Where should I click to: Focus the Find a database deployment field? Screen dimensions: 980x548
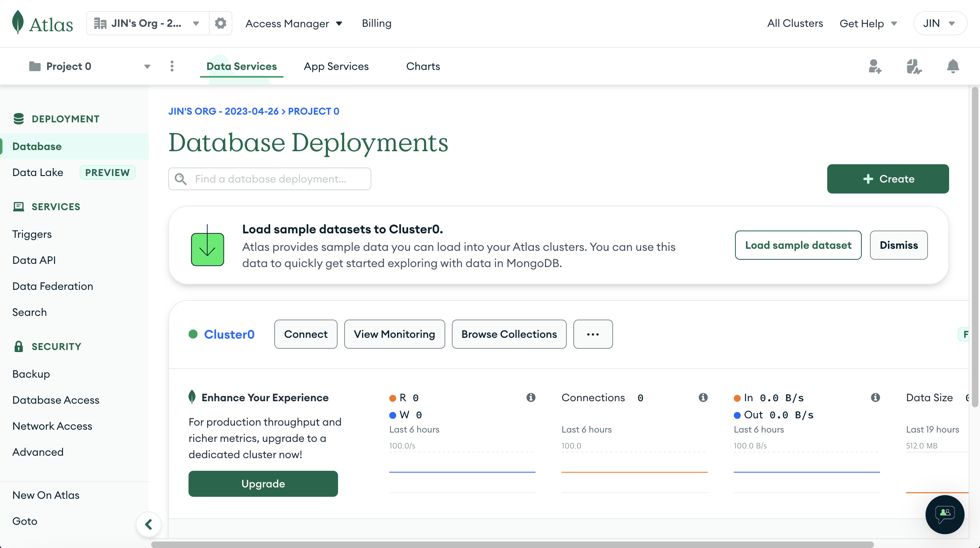click(270, 179)
